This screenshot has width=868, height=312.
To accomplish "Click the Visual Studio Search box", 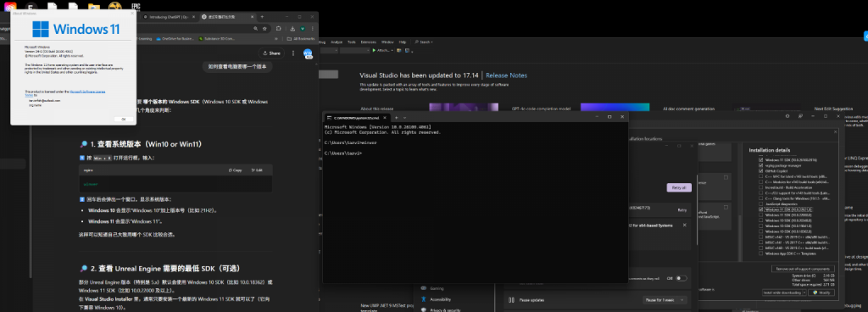I will point(424,42).
